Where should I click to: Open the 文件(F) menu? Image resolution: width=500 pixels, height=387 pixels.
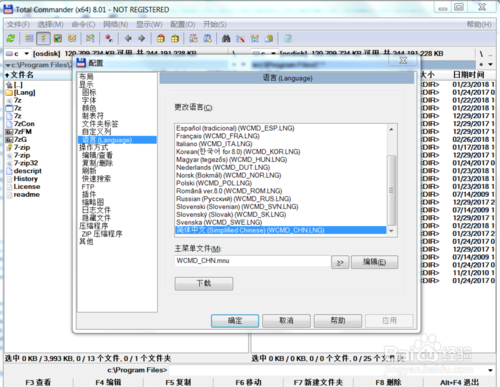[19, 24]
